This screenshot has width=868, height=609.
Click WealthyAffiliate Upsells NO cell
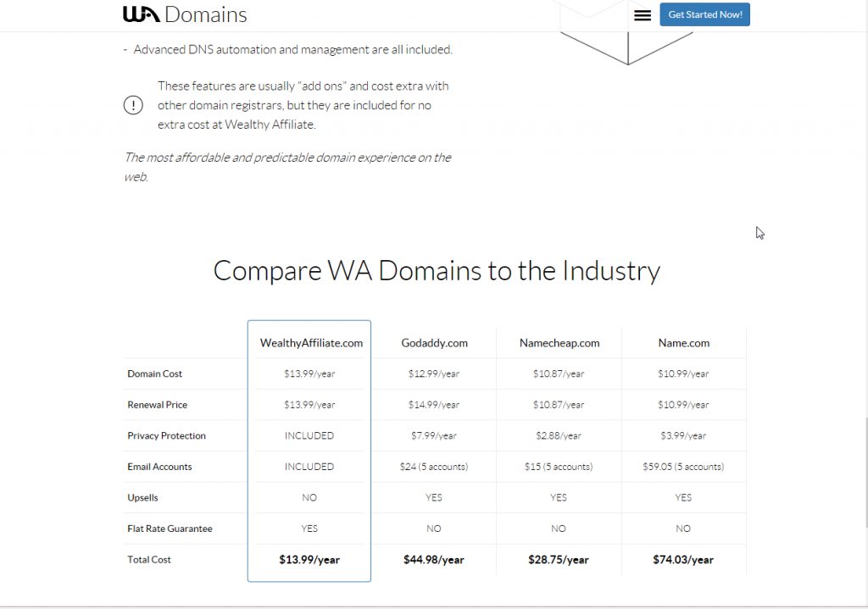309,498
